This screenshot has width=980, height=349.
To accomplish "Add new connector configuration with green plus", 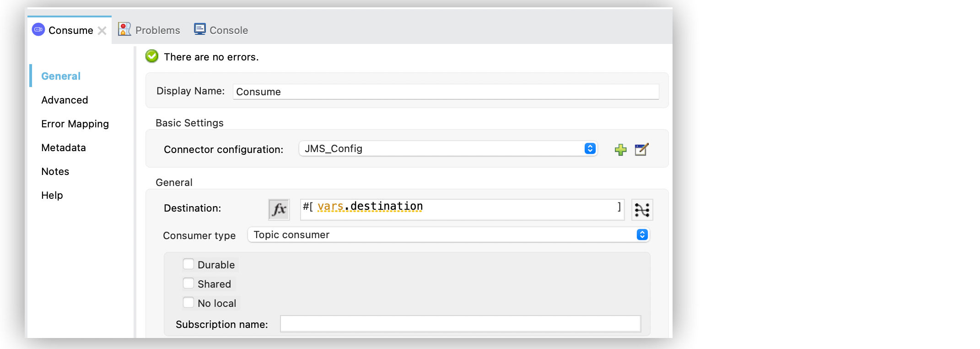I will pyautogui.click(x=620, y=150).
